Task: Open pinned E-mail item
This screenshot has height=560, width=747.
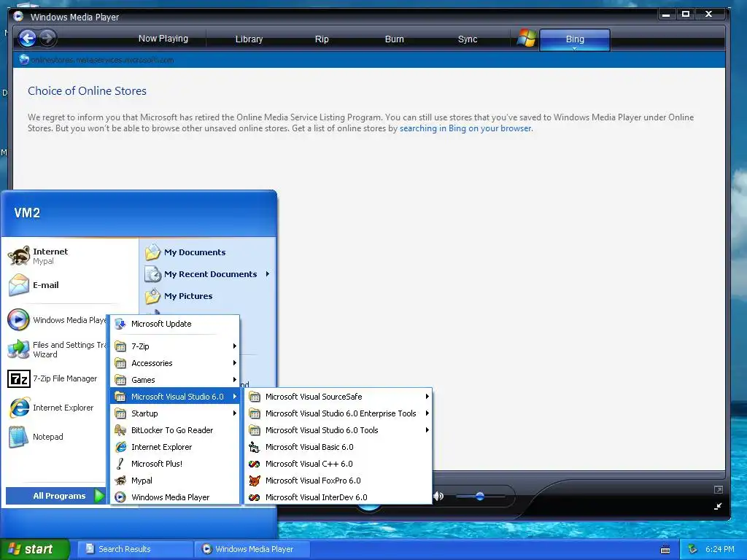Action: [x=69, y=285]
